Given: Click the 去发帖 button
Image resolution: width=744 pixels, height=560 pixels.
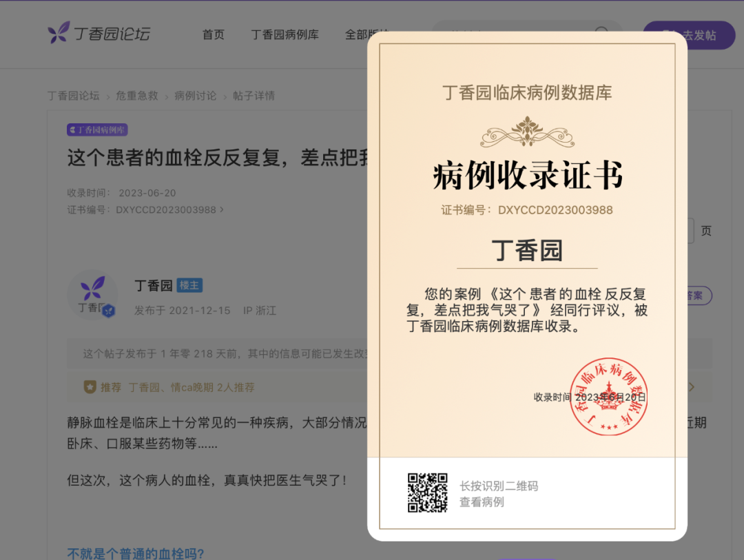Looking at the screenshot, I should 689,35.
